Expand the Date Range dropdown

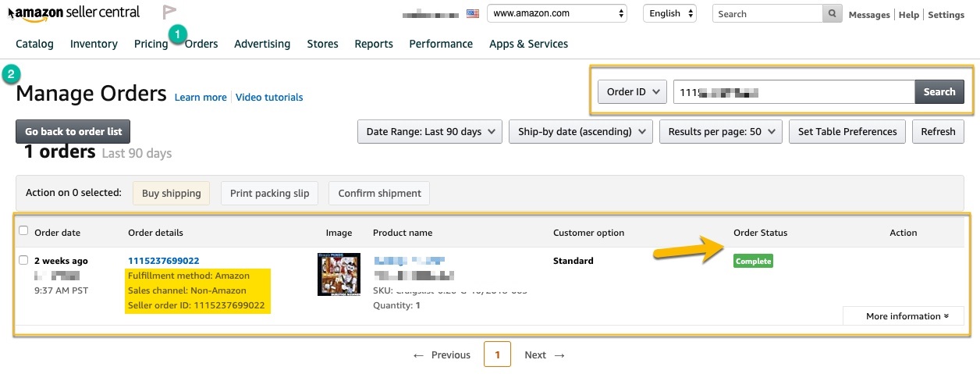(x=429, y=131)
